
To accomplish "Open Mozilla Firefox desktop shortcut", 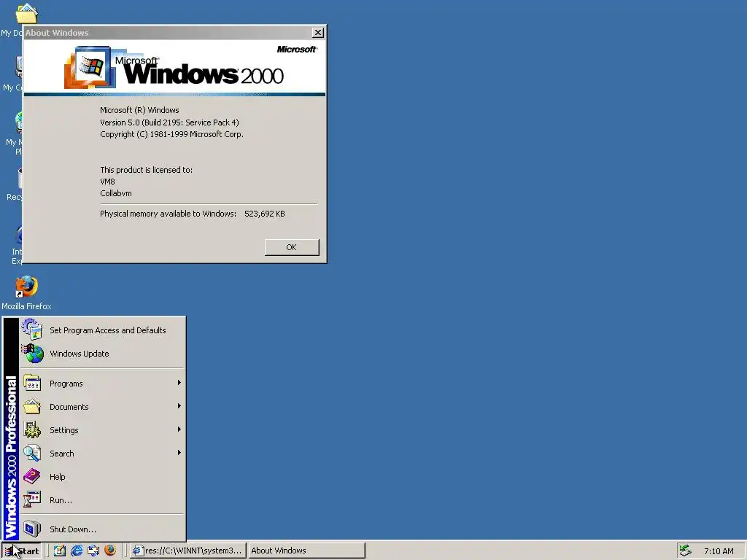I will tap(26, 293).
